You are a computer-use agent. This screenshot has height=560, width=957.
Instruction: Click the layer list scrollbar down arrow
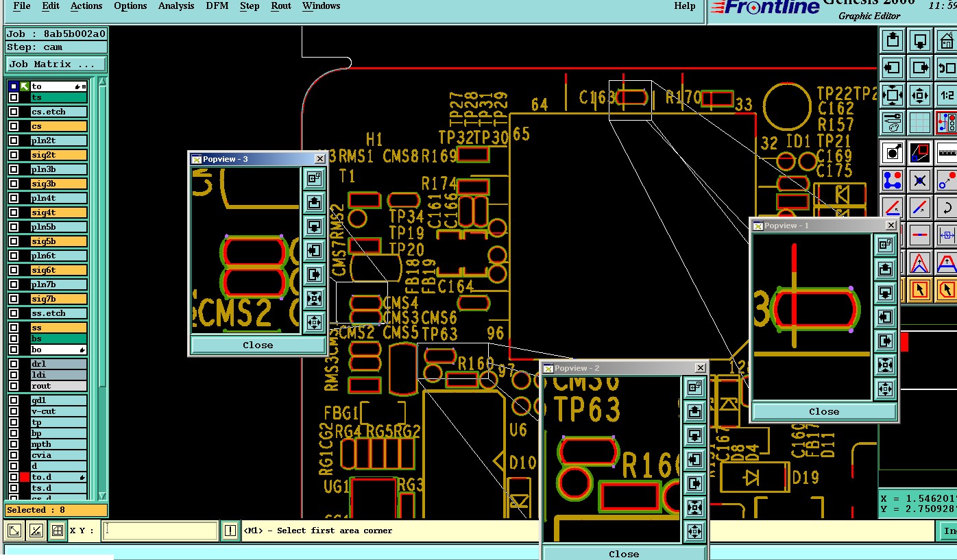pos(103,496)
